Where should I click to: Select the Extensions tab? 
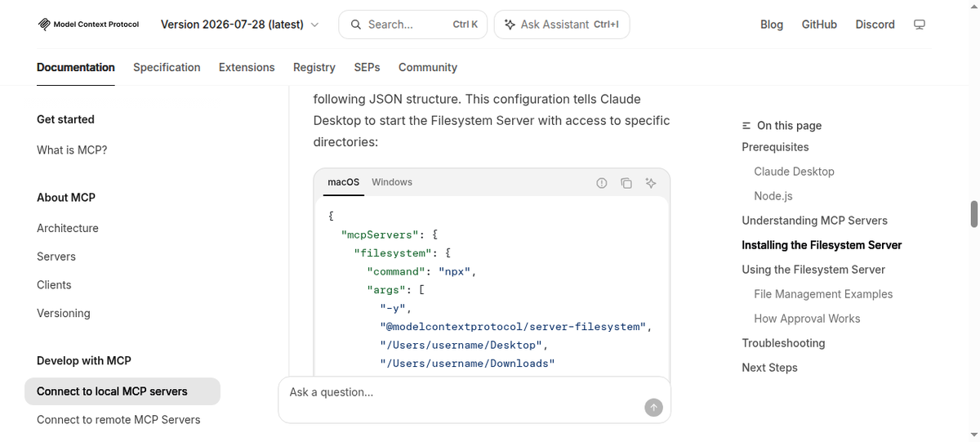(247, 67)
